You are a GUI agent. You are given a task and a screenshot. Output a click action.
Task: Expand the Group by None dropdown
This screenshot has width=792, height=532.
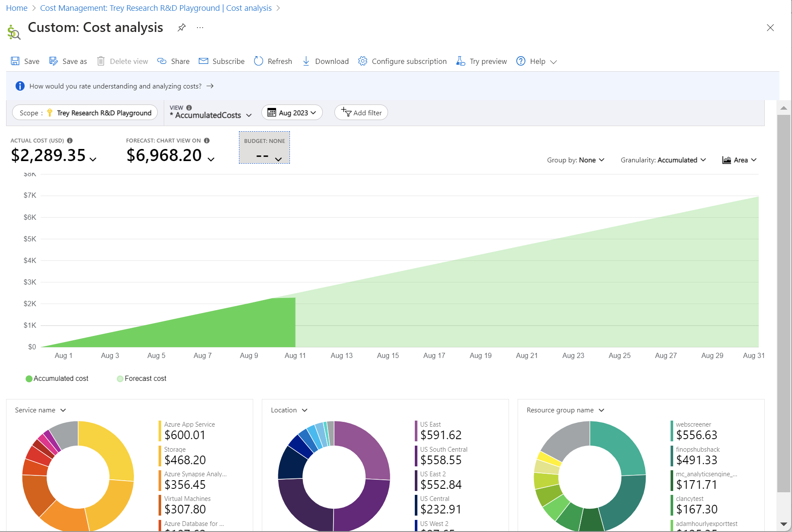(576, 160)
